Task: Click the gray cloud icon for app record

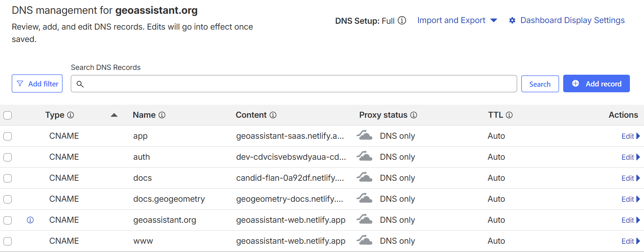Action: click(x=364, y=136)
